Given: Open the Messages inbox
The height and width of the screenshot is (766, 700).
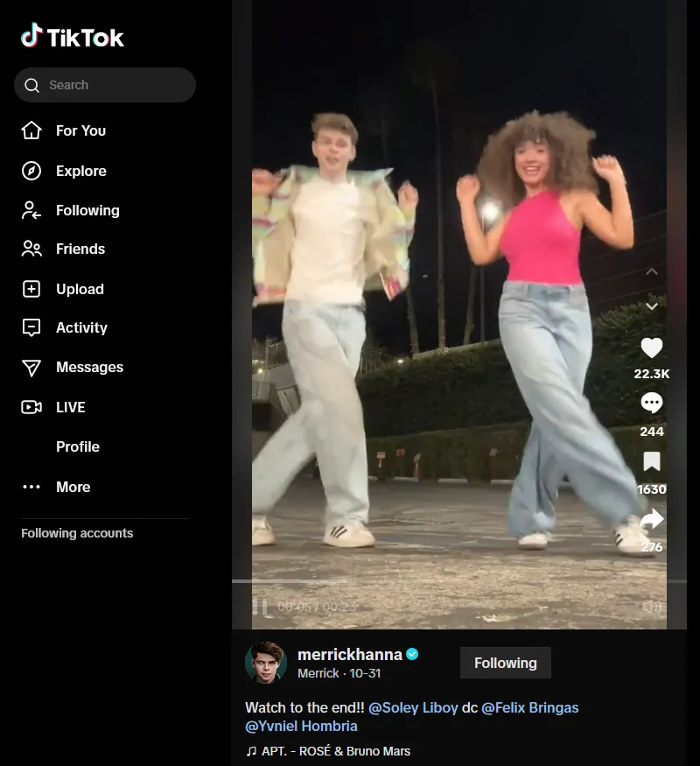Looking at the screenshot, I should click(89, 367).
